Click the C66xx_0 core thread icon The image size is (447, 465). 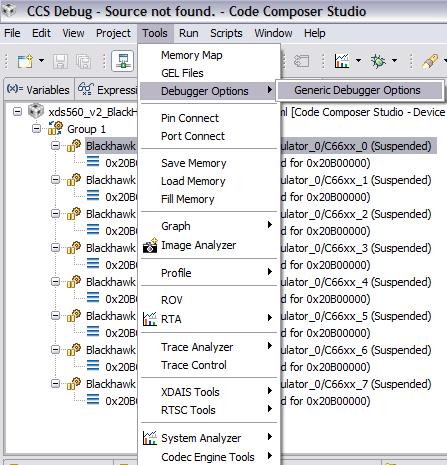74,146
